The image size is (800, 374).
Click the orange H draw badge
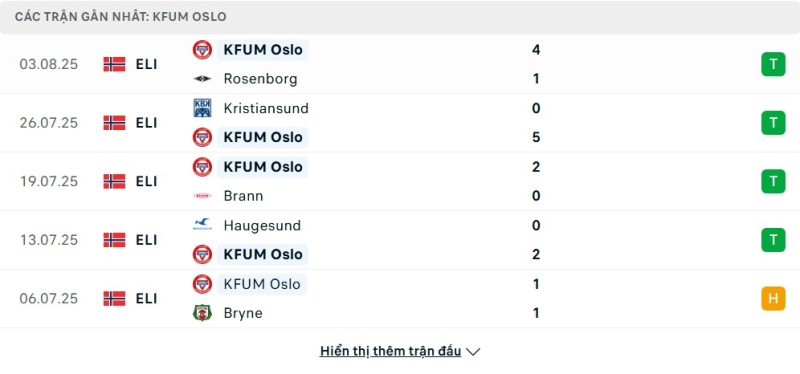[x=773, y=298]
